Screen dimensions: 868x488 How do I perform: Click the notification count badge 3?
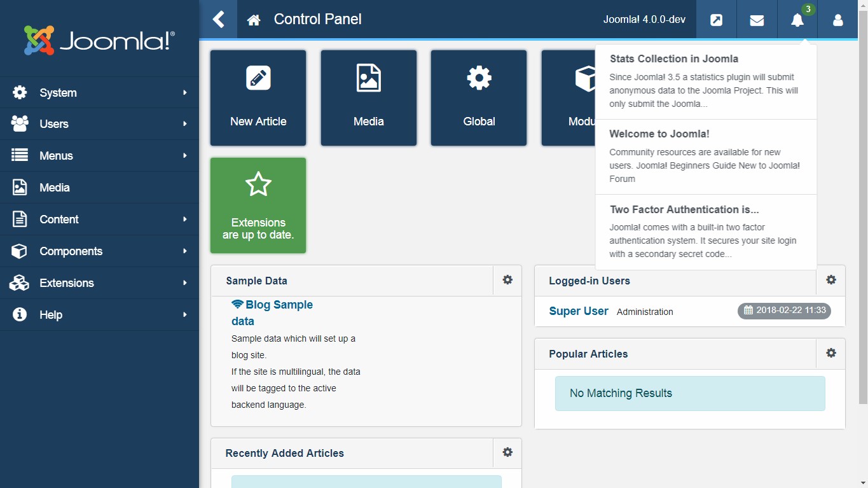pyautogui.click(x=808, y=10)
